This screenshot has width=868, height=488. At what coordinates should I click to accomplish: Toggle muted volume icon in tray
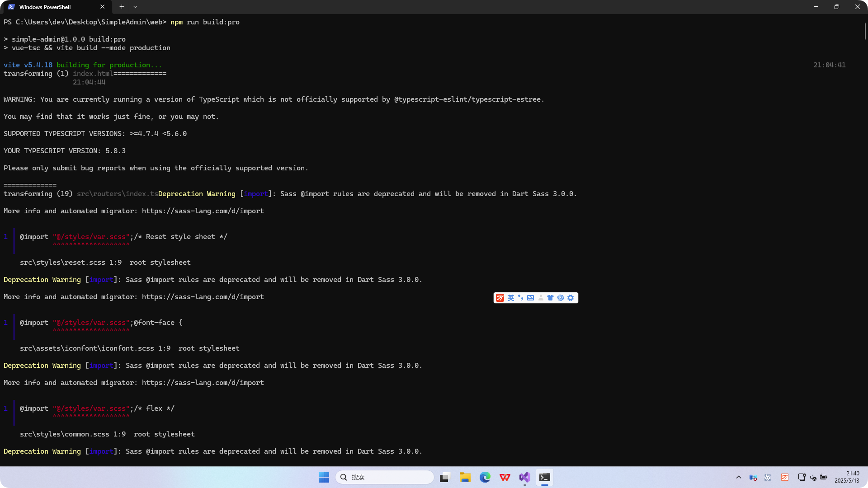813,477
